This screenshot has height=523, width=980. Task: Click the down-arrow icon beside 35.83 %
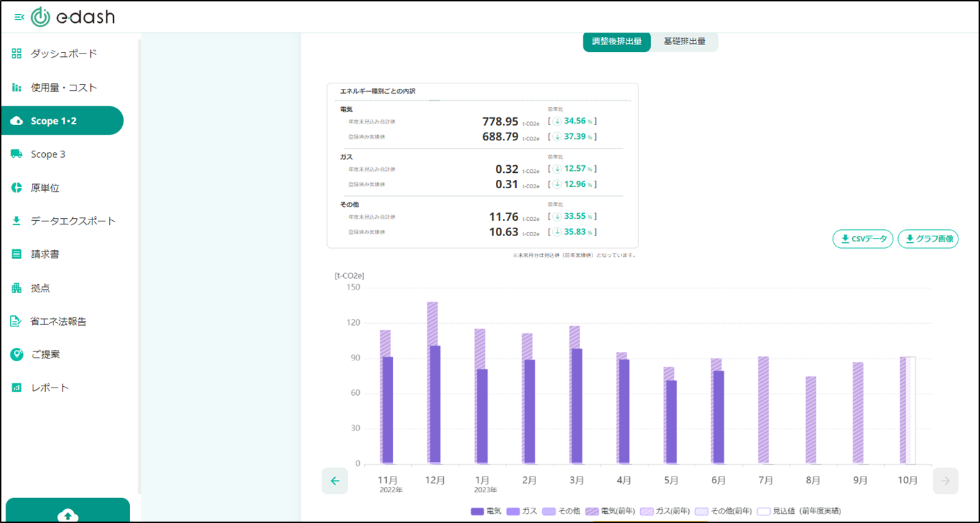[557, 232]
